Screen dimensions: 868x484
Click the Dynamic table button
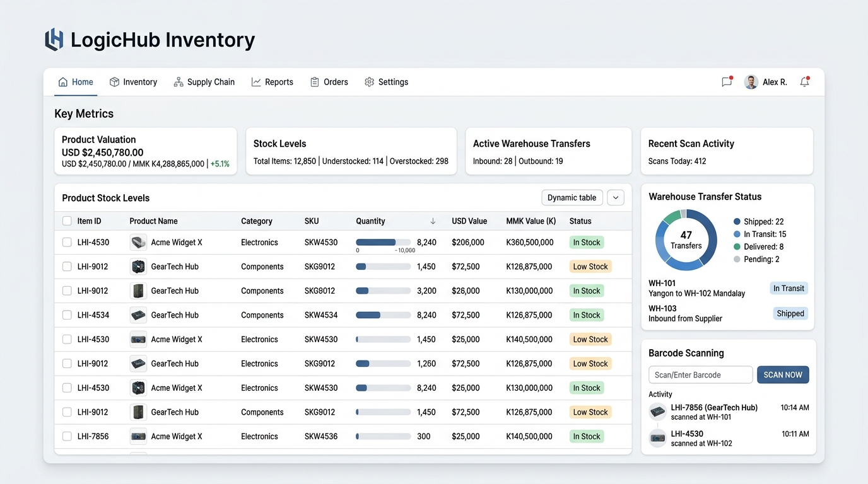(x=572, y=198)
